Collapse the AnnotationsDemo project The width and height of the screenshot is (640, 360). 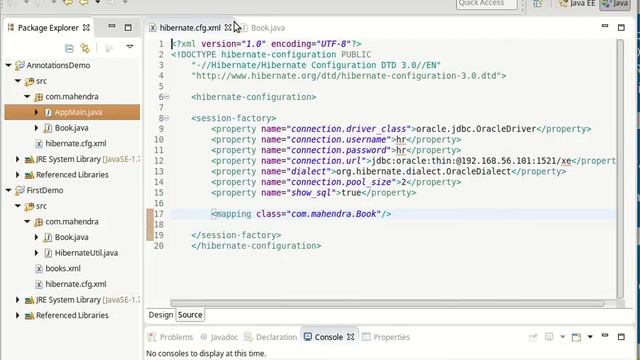click(9, 65)
